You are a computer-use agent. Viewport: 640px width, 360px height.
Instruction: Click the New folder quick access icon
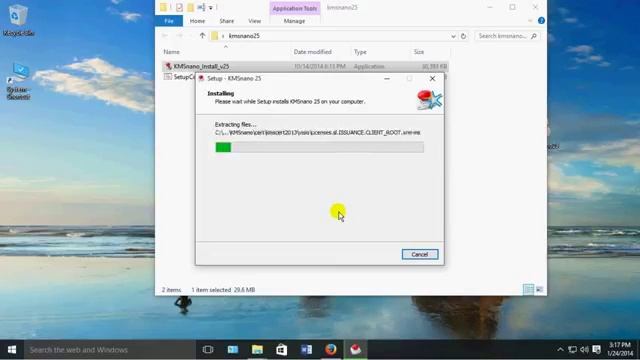pyautogui.click(x=190, y=7)
